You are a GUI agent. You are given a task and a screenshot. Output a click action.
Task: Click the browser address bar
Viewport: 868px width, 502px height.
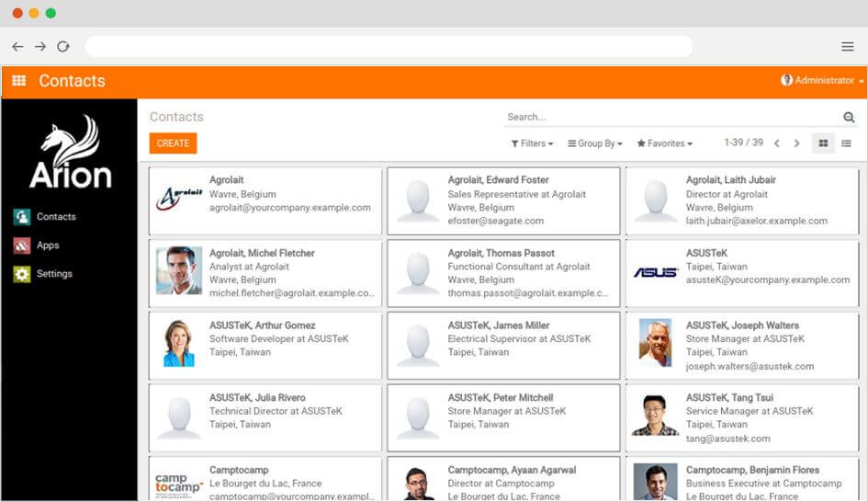click(389, 47)
